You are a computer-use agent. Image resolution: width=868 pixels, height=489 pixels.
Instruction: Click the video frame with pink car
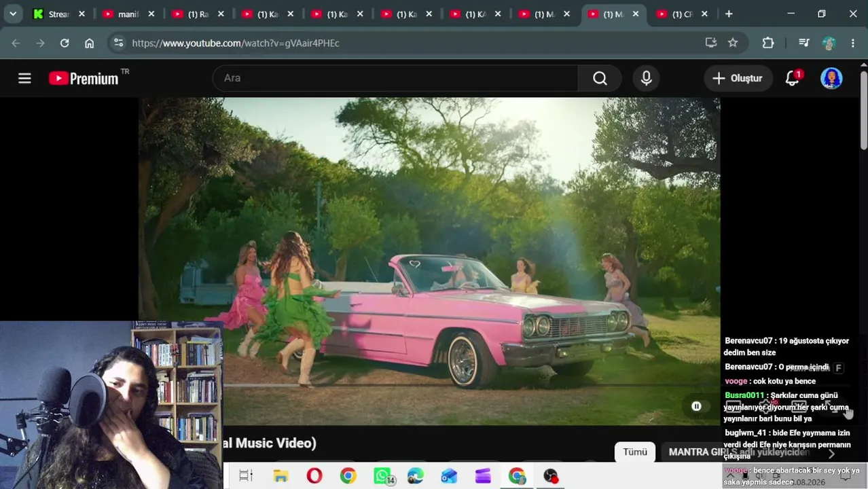click(x=429, y=261)
